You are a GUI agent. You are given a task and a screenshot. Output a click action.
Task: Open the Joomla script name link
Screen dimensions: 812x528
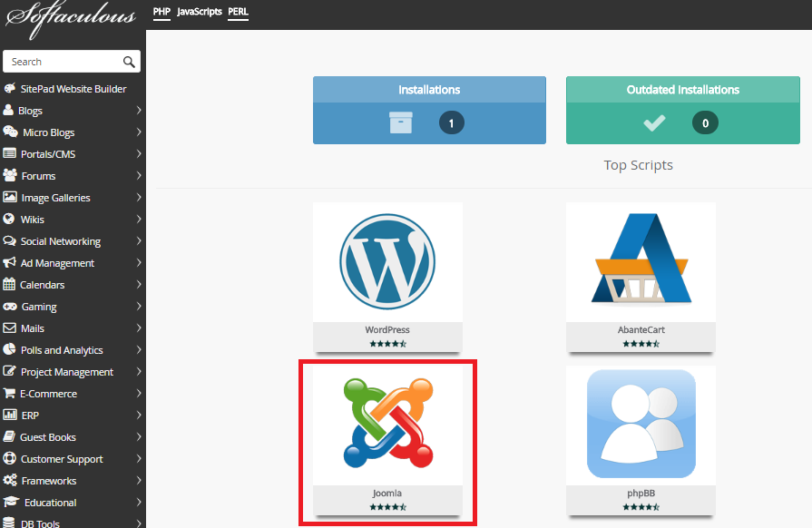click(x=387, y=494)
